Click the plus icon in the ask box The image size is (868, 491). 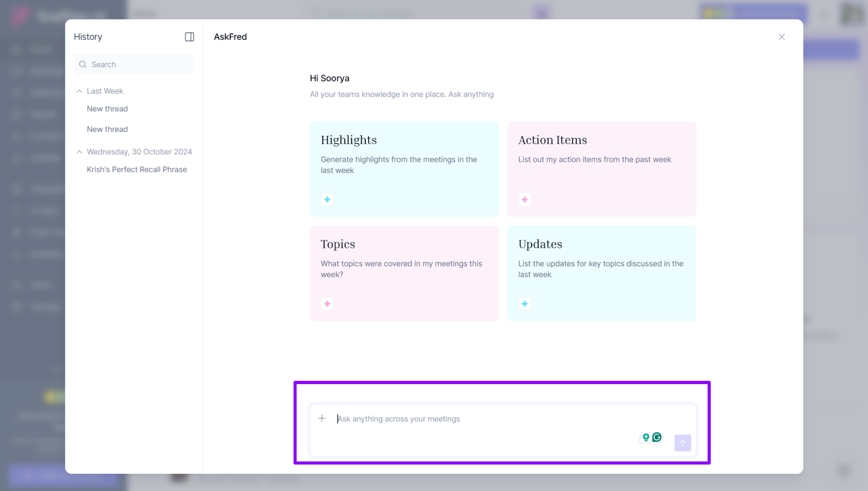coord(322,418)
